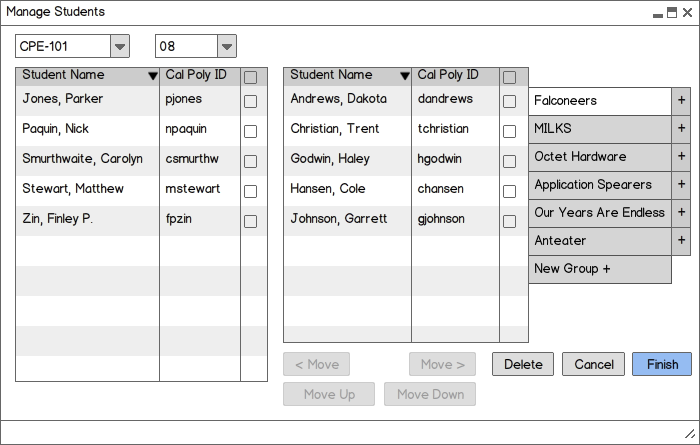700x445 pixels.
Task: Tick the checkbox for Zin, Finley P.
Action: (250, 221)
